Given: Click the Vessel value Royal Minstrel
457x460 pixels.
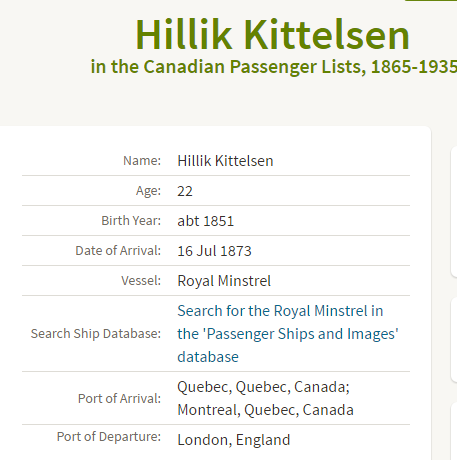Looking at the screenshot, I should click(224, 281).
